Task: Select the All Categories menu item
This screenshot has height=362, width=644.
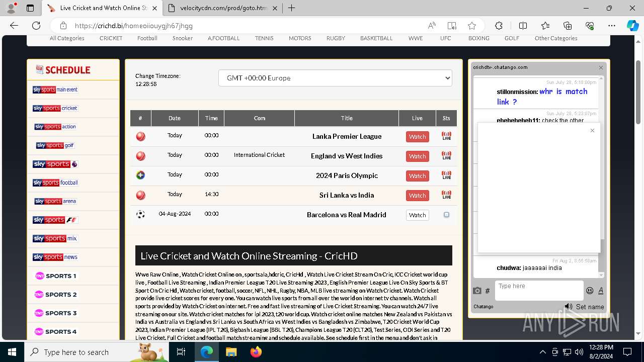Action: 67,38
